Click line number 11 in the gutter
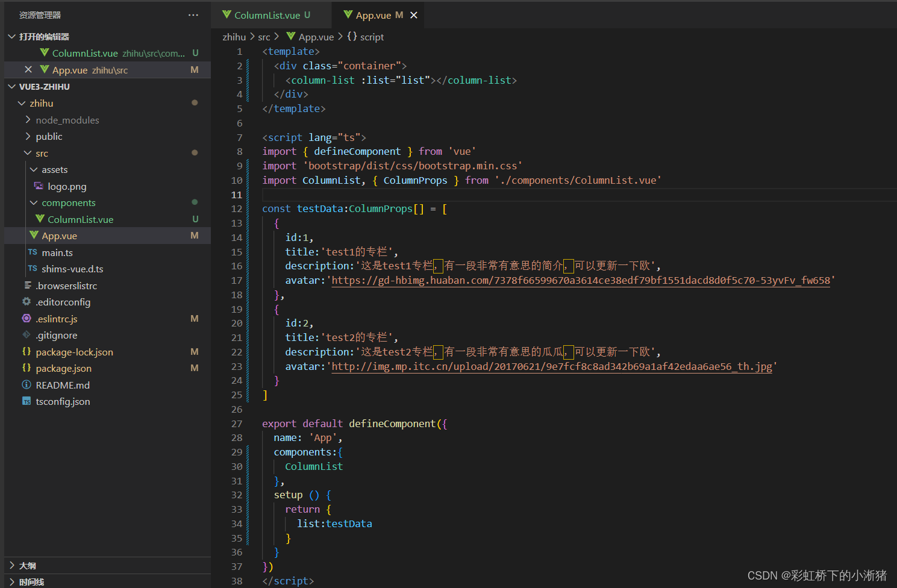Screen dimensions: 897x588 pos(237,195)
